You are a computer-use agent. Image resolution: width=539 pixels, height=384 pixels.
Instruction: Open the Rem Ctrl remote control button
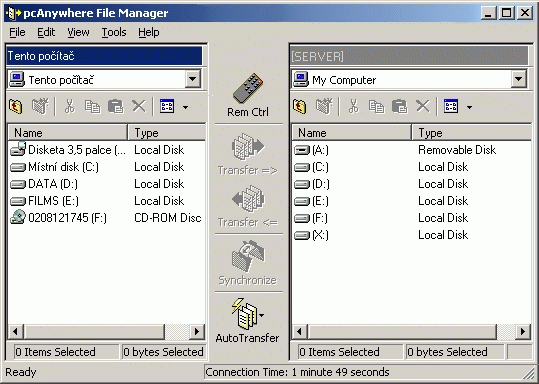[248, 95]
